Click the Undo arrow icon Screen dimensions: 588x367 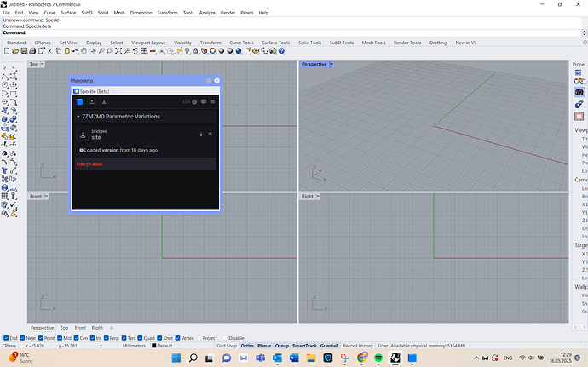76,51
